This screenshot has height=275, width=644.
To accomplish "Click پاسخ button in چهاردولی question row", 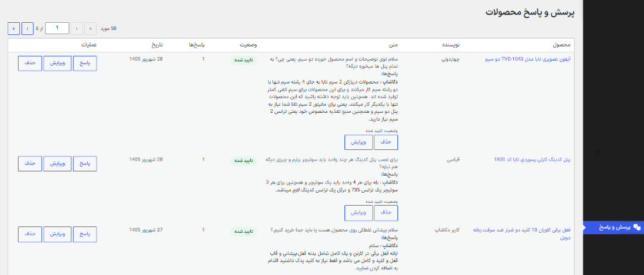I will (85, 63).
